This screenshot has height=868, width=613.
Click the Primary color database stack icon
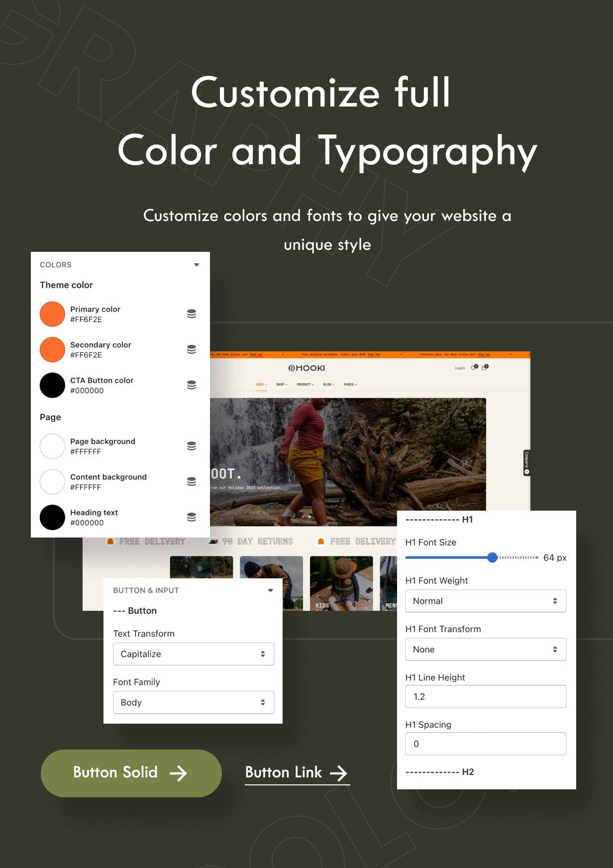pyautogui.click(x=192, y=314)
